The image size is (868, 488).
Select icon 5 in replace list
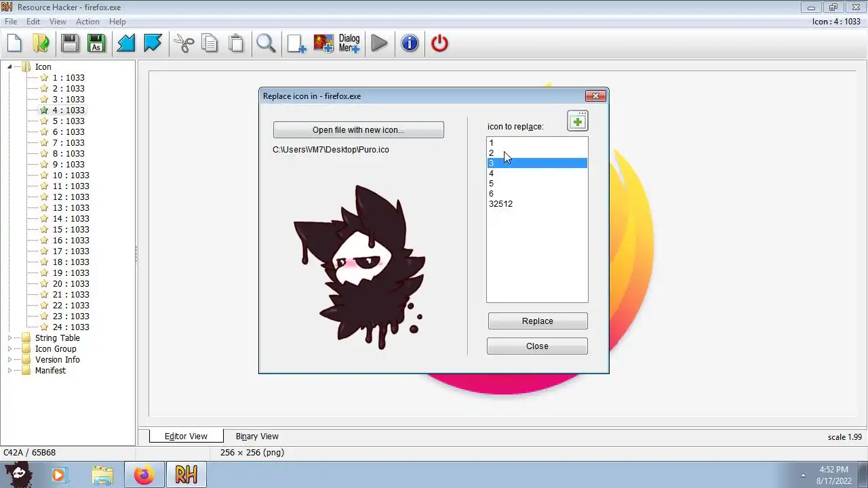[537, 183]
